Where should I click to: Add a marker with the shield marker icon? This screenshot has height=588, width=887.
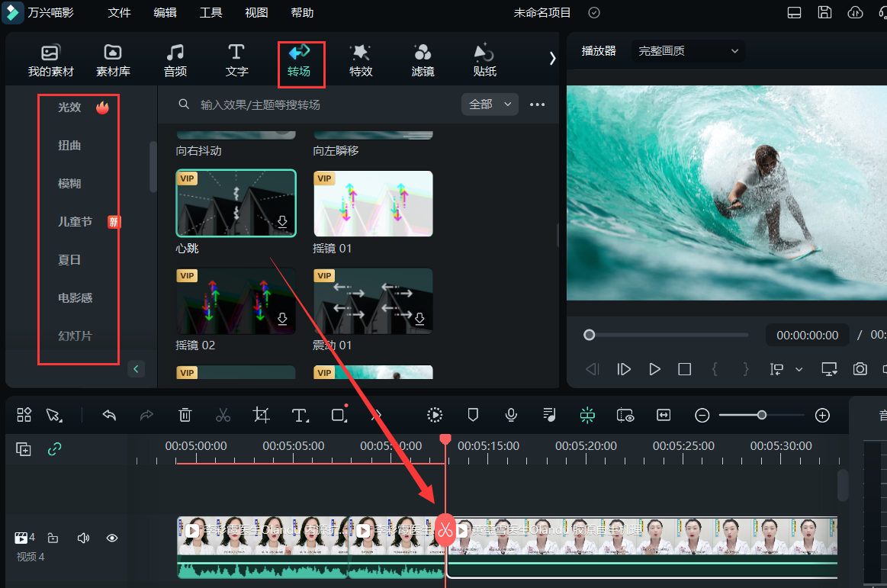[473, 415]
